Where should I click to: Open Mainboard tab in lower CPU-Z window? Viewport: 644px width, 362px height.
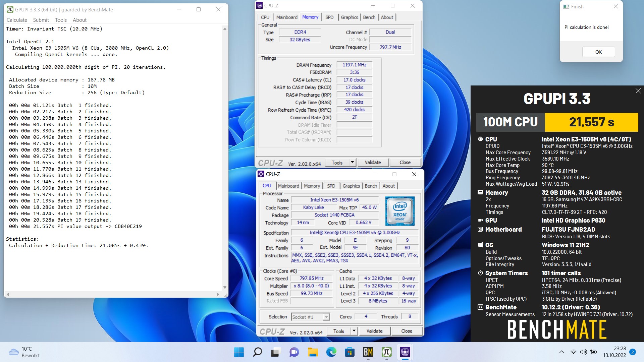[x=288, y=186]
